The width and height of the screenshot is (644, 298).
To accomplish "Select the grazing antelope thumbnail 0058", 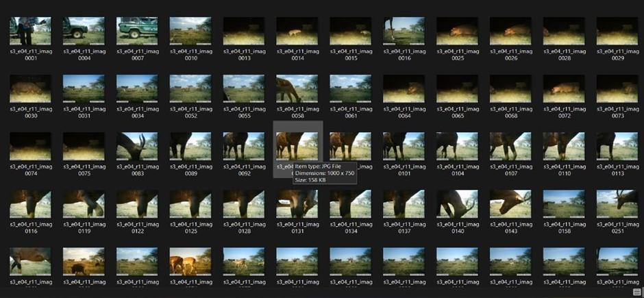I will pos(297,88).
